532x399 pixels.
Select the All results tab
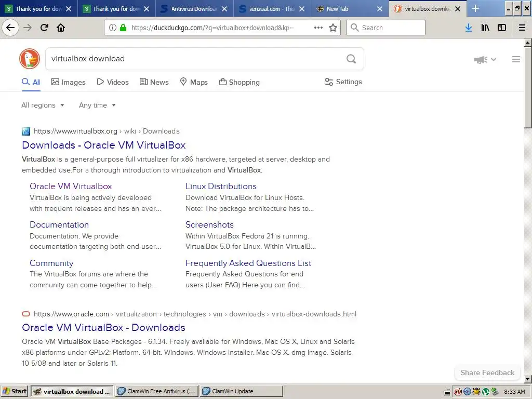pyautogui.click(x=31, y=82)
